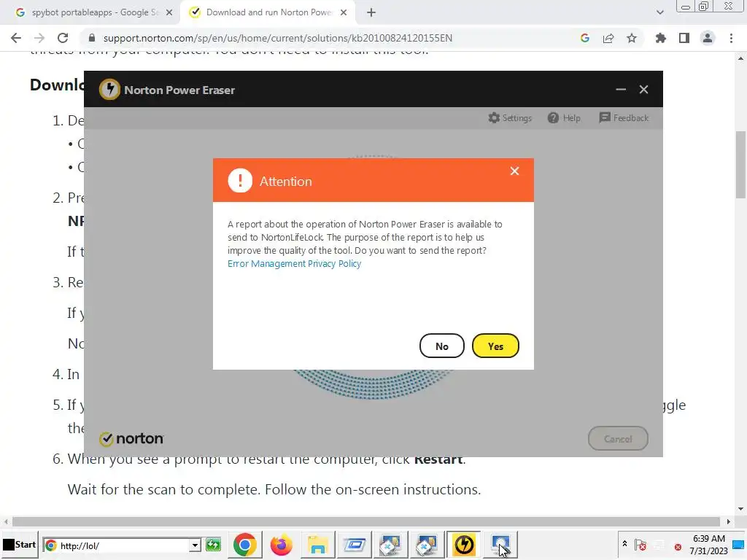Click No to decline sending report

[441, 346]
